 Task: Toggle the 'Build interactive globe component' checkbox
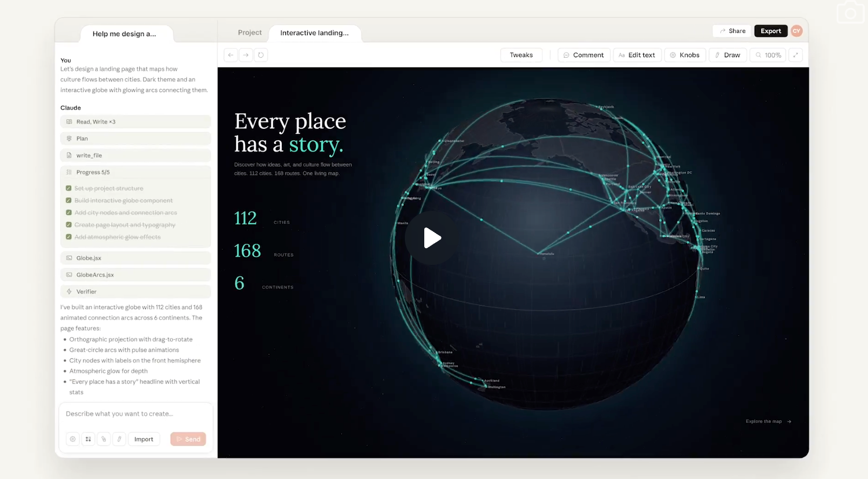tap(69, 201)
